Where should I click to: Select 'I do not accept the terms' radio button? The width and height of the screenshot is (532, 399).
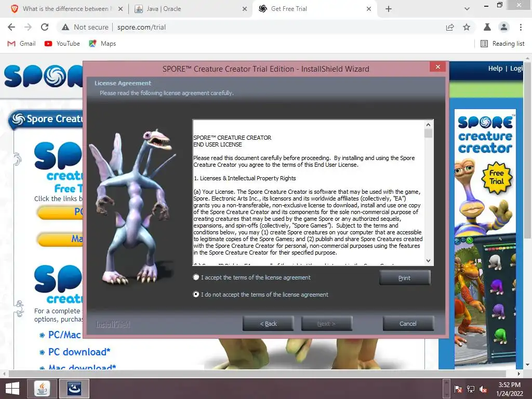[196, 294]
